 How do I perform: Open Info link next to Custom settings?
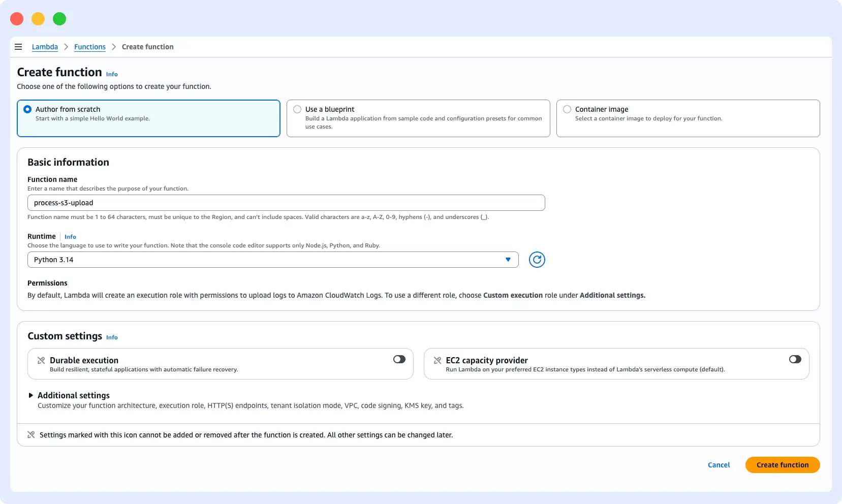point(112,337)
